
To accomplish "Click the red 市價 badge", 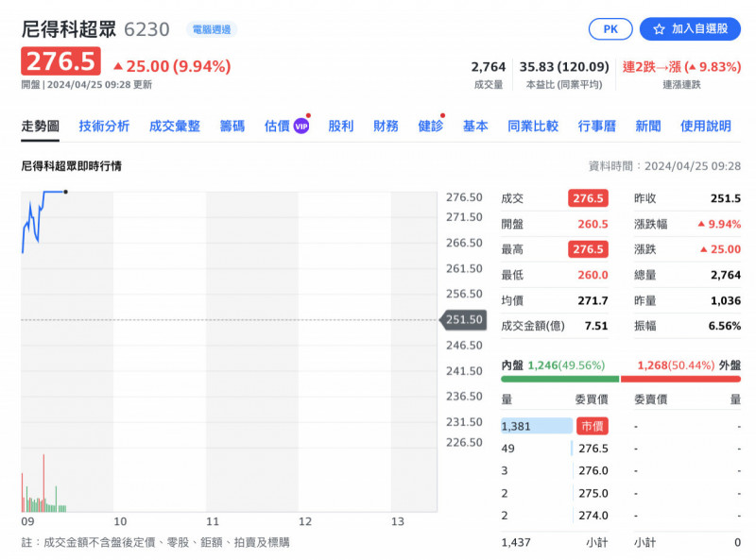I will pyautogui.click(x=593, y=426).
